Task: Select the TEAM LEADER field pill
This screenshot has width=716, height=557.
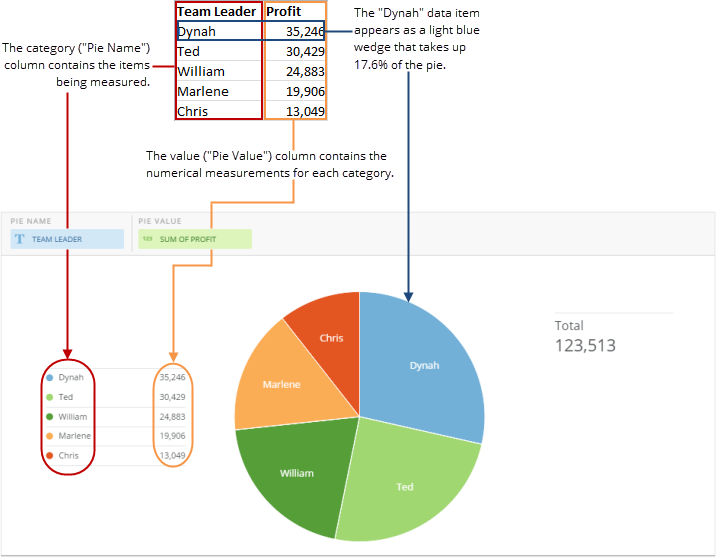Action: (67, 240)
